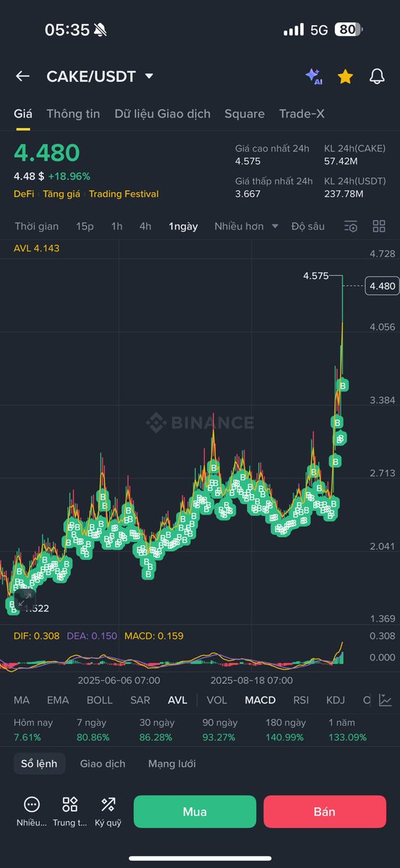Switch to Thông tin tab
The image size is (400, 868).
[73, 114]
